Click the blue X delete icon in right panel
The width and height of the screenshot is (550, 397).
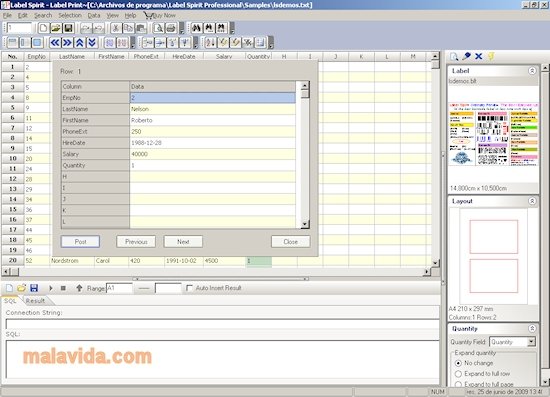click(x=478, y=56)
